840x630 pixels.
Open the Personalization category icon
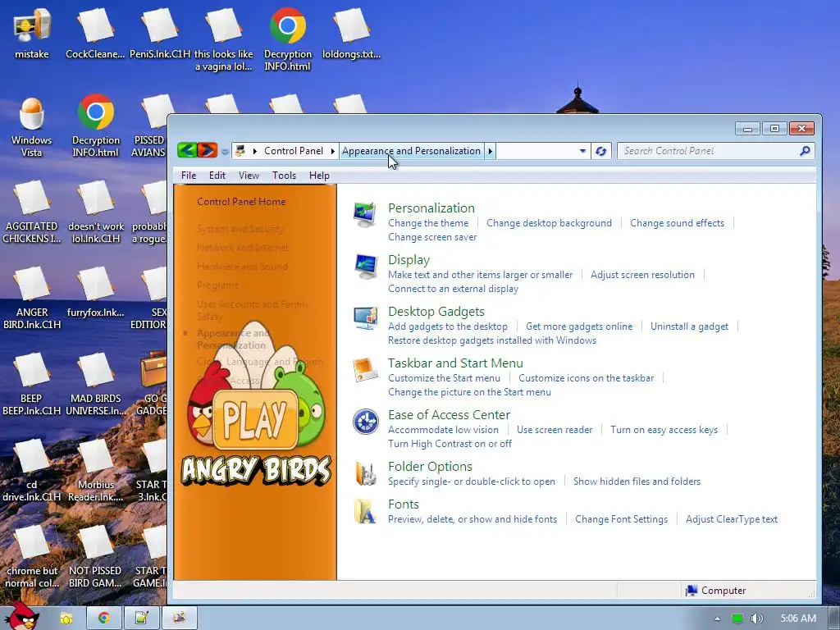[365, 214]
